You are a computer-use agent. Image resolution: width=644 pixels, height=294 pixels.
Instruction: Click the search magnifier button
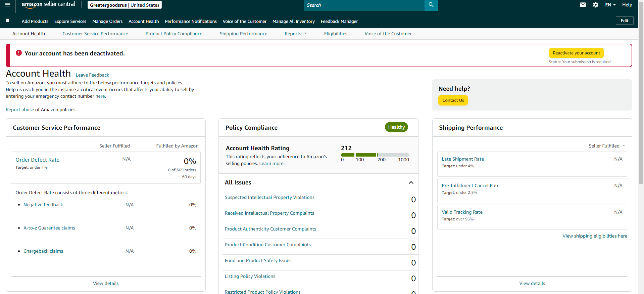click(431, 5)
